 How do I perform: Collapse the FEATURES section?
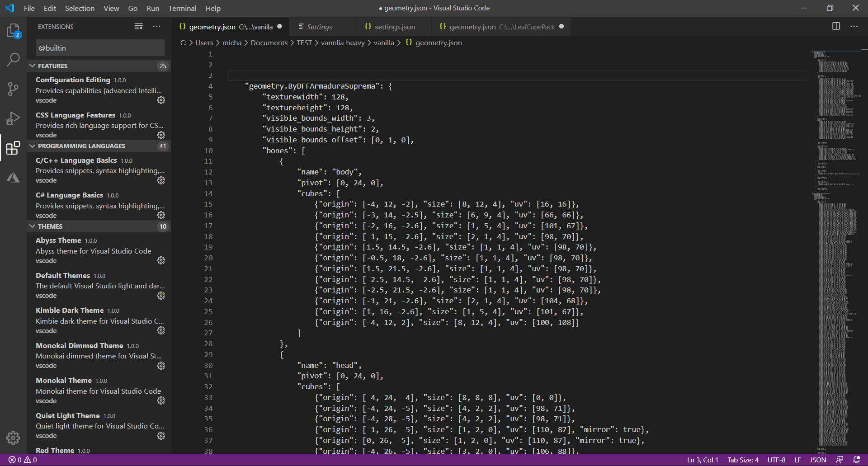click(x=99, y=66)
